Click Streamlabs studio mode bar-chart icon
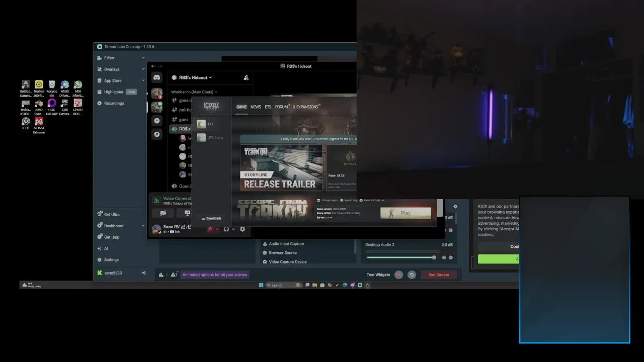This screenshot has width=644, height=362. (x=161, y=275)
